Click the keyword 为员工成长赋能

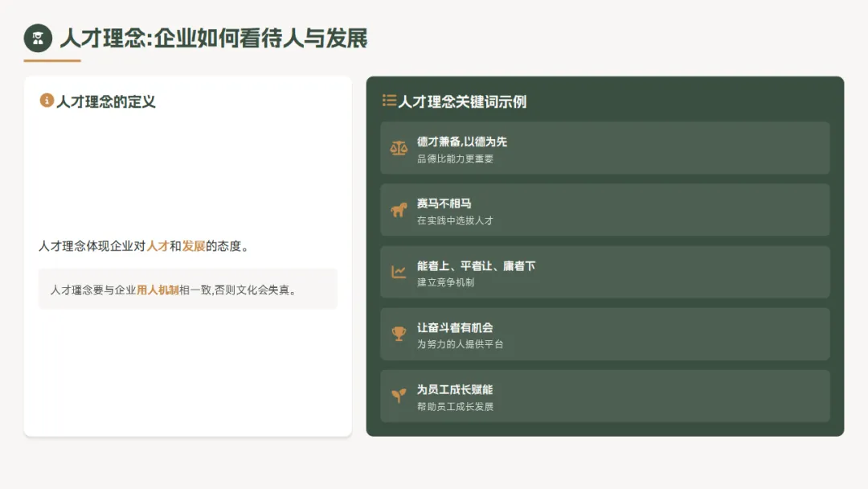point(455,390)
